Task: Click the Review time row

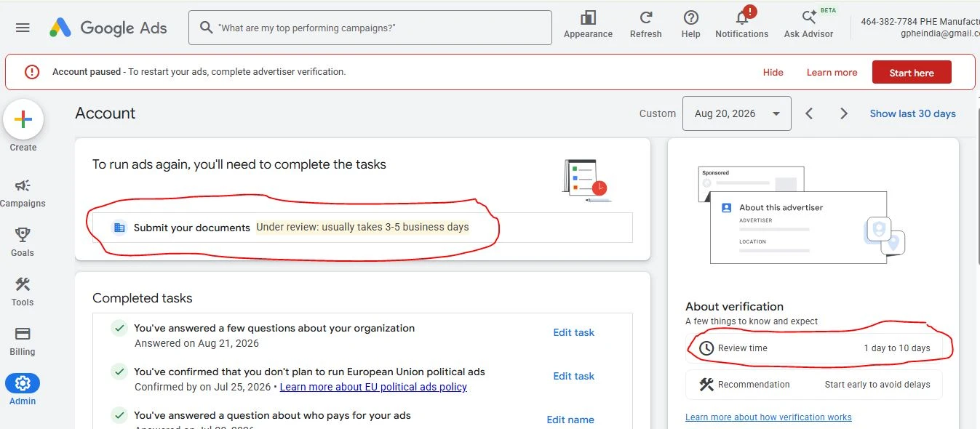Action: tap(814, 348)
